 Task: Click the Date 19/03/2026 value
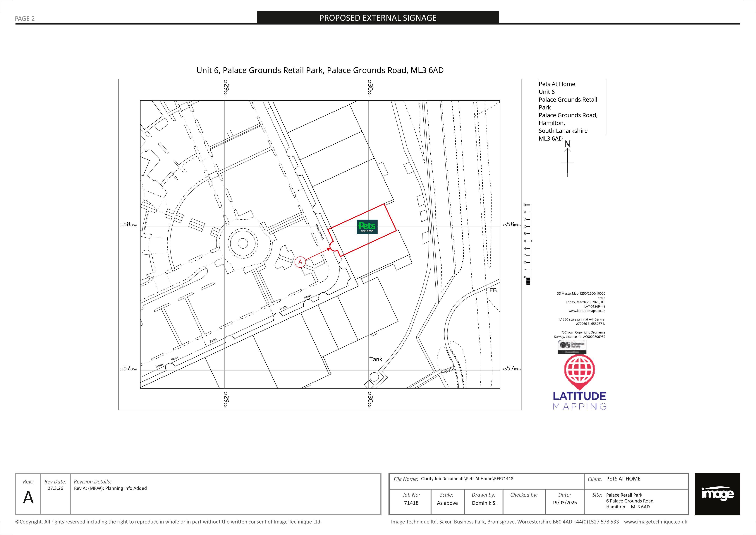[564, 503]
